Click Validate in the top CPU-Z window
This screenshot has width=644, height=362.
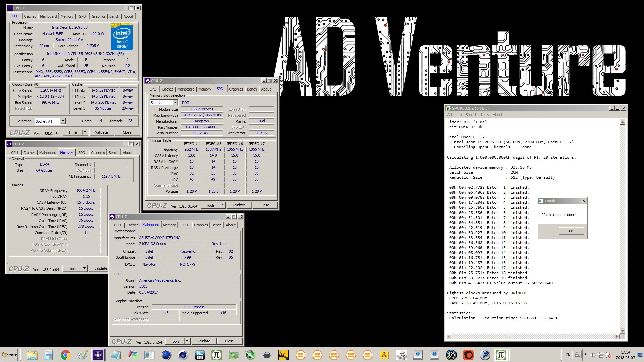[101, 132]
